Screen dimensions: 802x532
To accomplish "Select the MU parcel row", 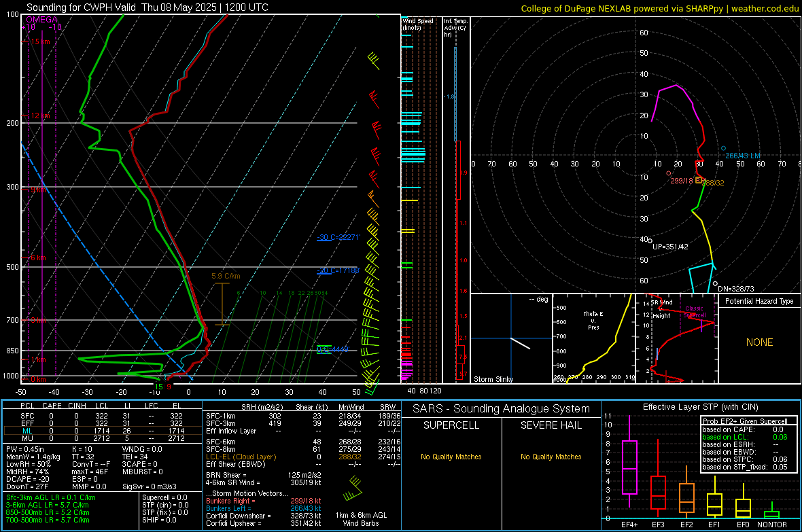I will (x=103, y=438).
